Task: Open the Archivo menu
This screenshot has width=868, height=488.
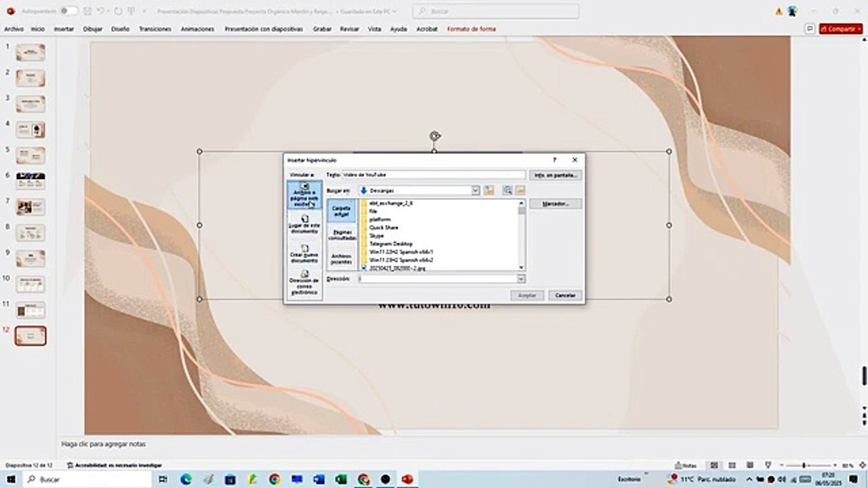Action: [x=14, y=29]
